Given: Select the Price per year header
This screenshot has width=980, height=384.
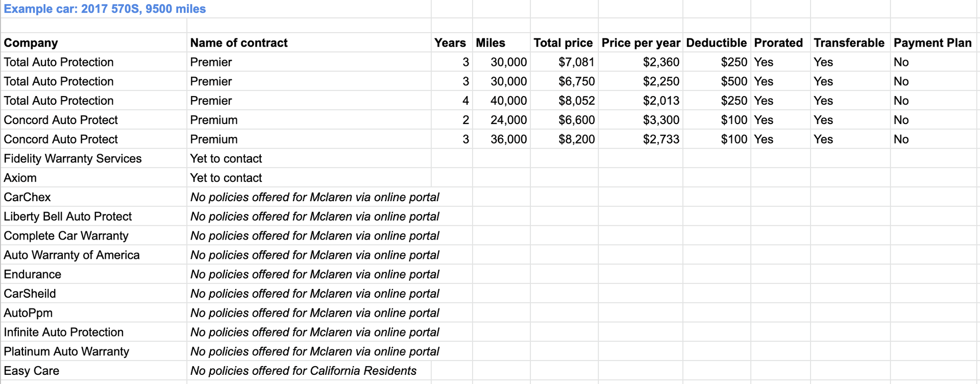Looking at the screenshot, I should point(641,43).
